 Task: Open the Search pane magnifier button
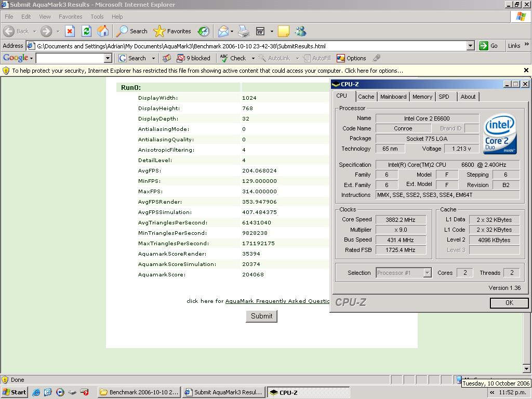[x=132, y=31]
